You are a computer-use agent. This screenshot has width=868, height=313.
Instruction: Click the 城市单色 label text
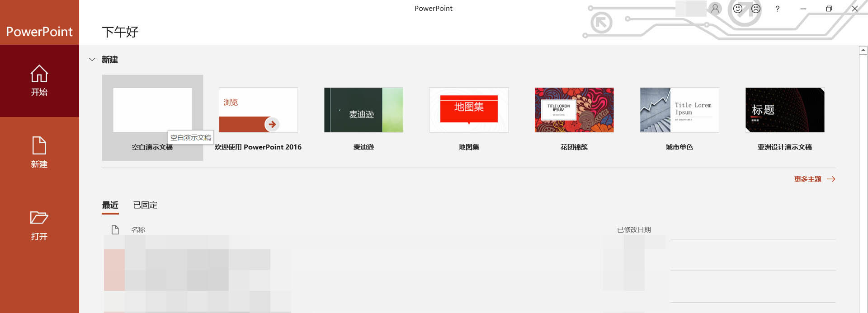[x=679, y=147]
